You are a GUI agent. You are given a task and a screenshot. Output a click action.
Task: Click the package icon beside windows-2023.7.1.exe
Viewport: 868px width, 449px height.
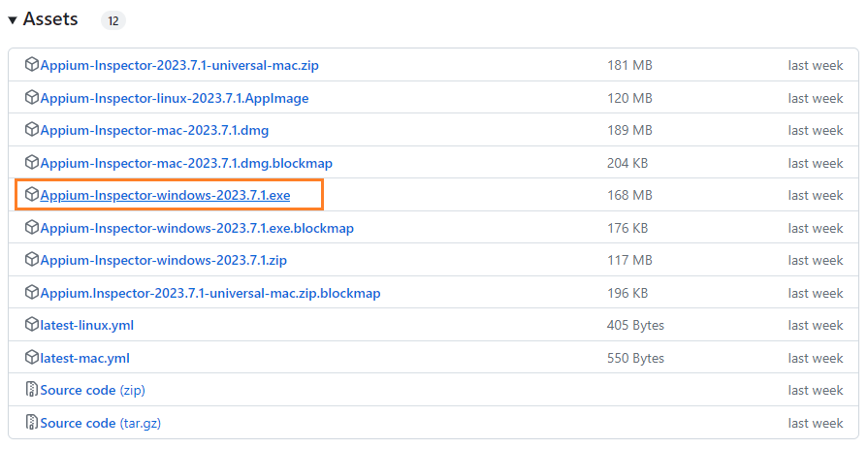[32, 194]
